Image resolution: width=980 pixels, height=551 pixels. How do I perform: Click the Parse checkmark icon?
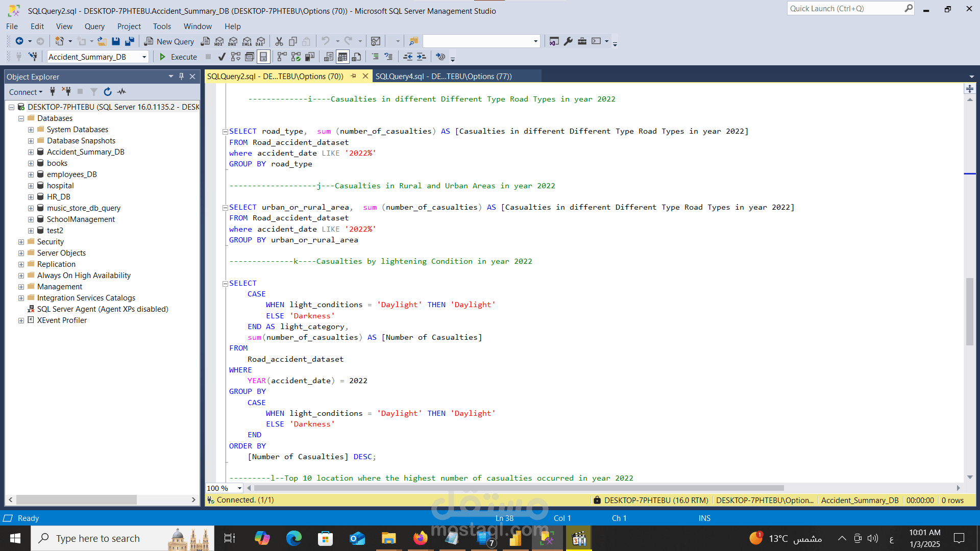(x=222, y=57)
